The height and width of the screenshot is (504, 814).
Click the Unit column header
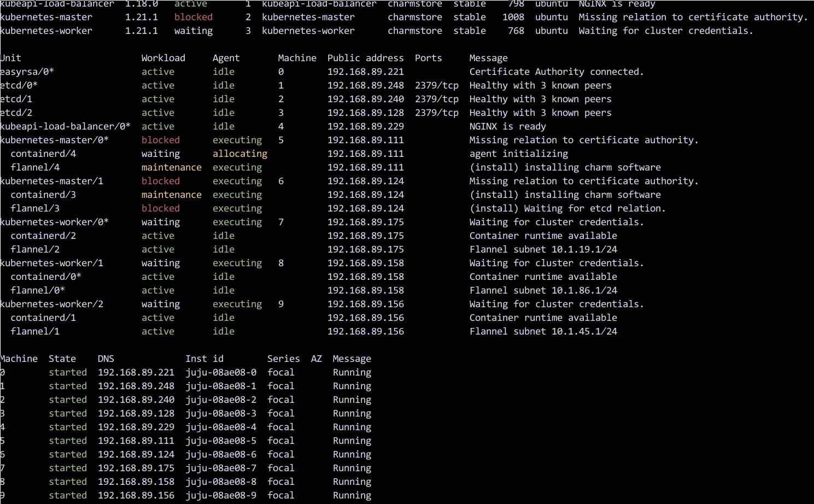coord(10,58)
